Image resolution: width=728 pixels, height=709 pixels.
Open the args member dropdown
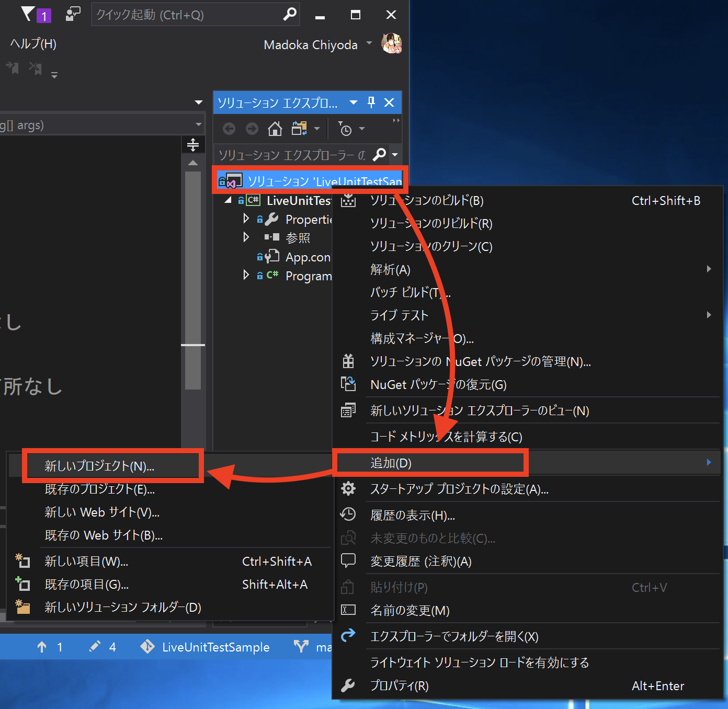199,125
